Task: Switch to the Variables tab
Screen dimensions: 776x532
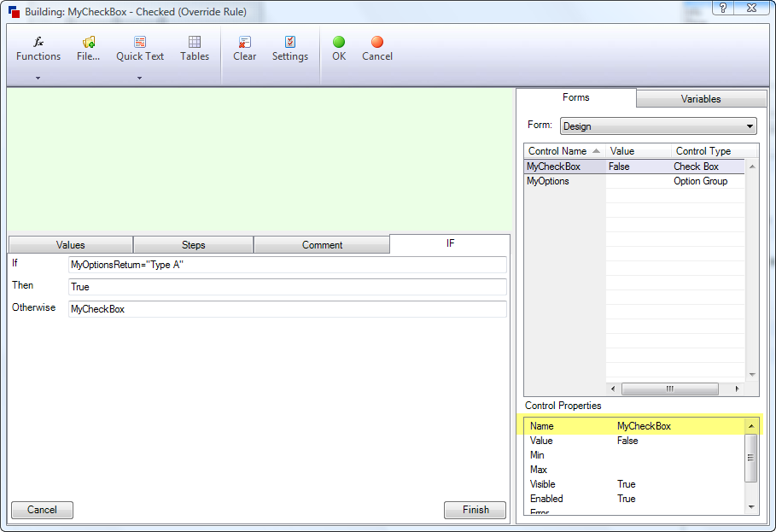Action: [x=701, y=99]
